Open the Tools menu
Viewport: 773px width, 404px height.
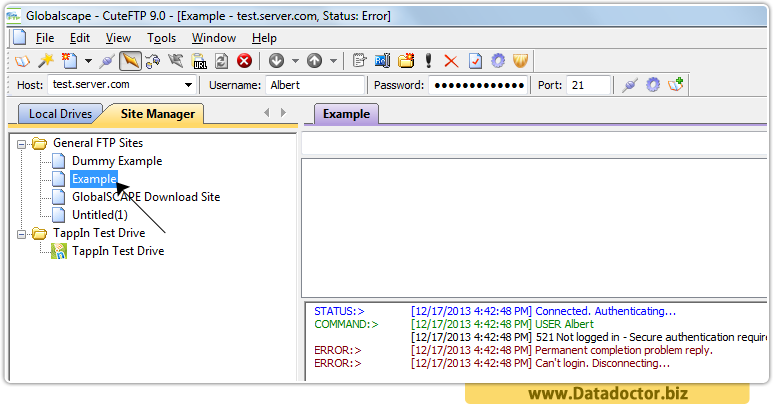[161, 38]
